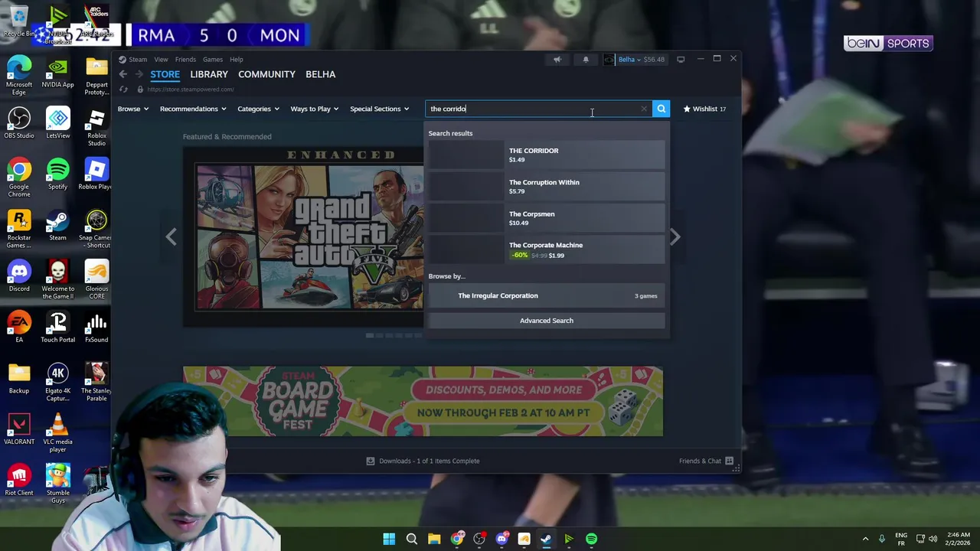Open the NVIDIA App shortcut

pos(57,72)
